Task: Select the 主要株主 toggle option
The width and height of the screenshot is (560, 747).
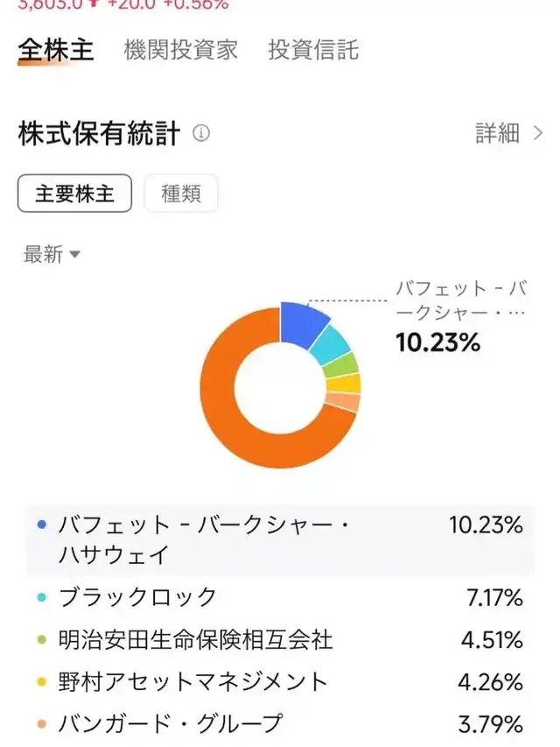Action: click(x=74, y=194)
